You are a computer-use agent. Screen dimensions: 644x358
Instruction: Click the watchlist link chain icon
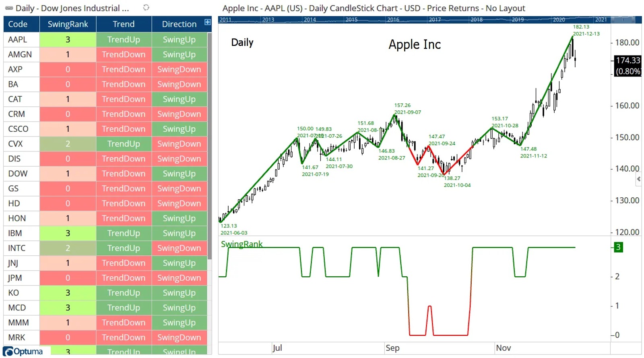(9, 8)
